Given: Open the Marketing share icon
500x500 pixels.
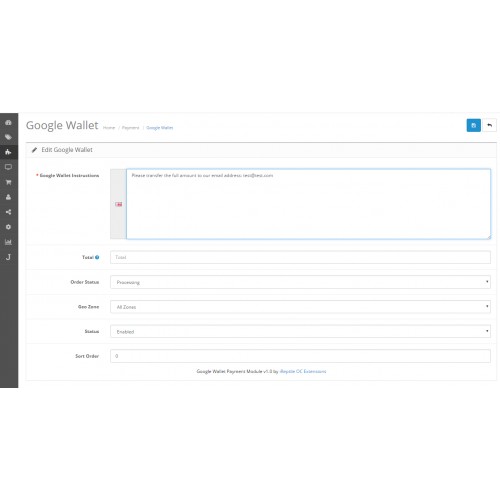Looking at the screenshot, I should click(x=8, y=212).
